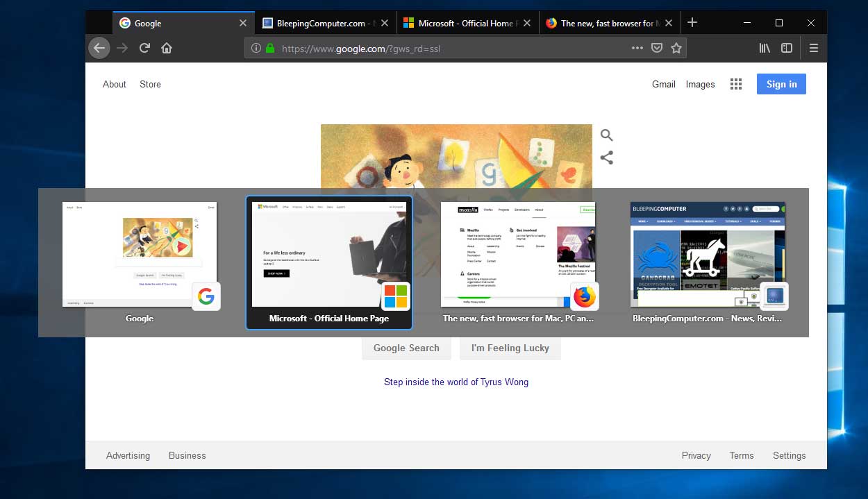Close the BleepingComputer.com tab
Screen dimensions: 868x499
click(x=385, y=23)
